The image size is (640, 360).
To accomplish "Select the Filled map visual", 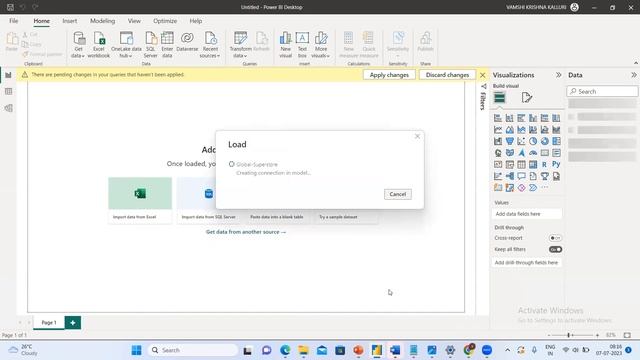I will click(510, 153).
